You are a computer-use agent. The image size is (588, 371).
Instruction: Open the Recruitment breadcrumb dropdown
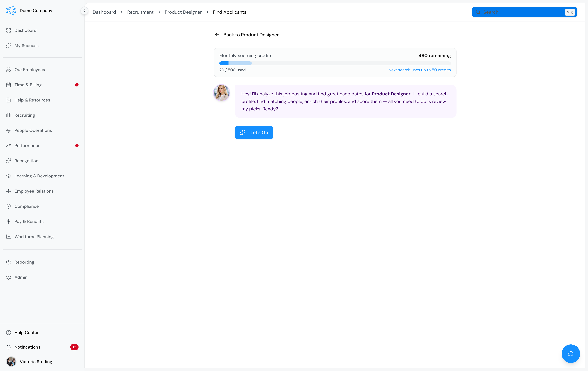tap(140, 12)
